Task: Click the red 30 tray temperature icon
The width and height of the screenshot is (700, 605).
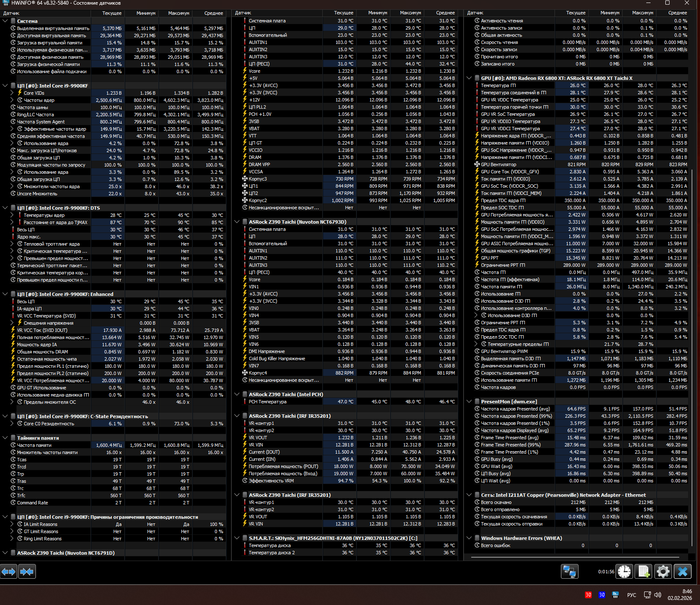Action: [588, 595]
